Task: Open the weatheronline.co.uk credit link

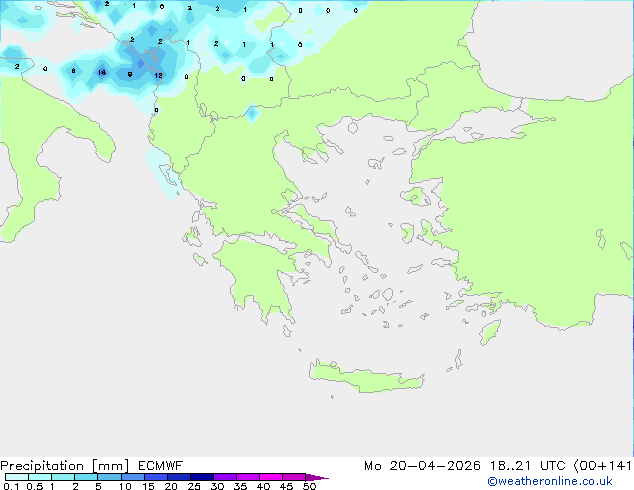Action: (549, 481)
